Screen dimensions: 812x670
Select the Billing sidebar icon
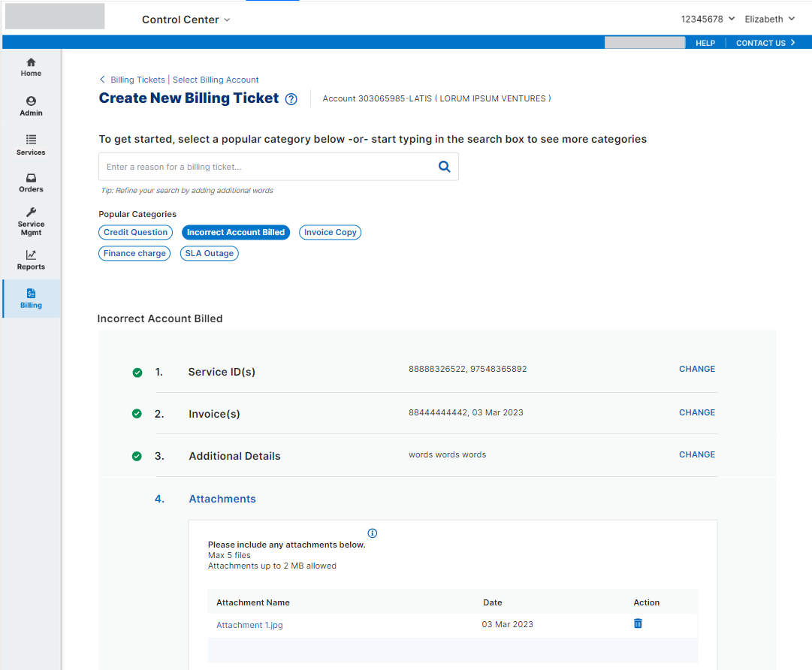pyautogui.click(x=31, y=298)
